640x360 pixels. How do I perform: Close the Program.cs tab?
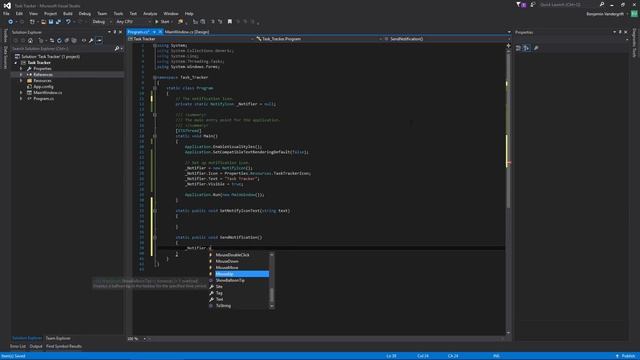coord(160,32)
